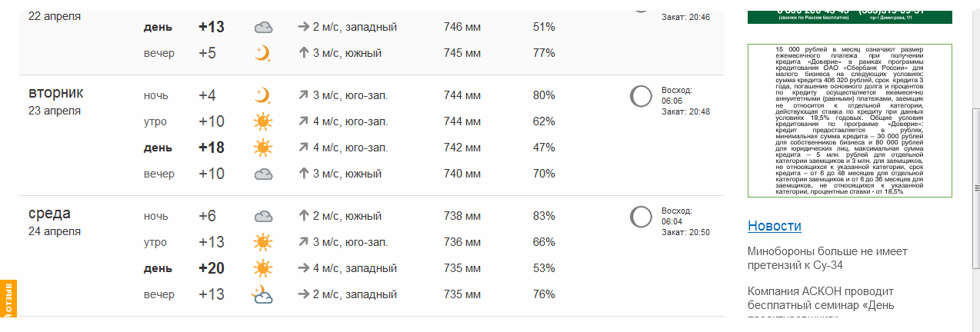Click the wind arrow for Tuesday night
980x332 pixels.
(303, 95)
